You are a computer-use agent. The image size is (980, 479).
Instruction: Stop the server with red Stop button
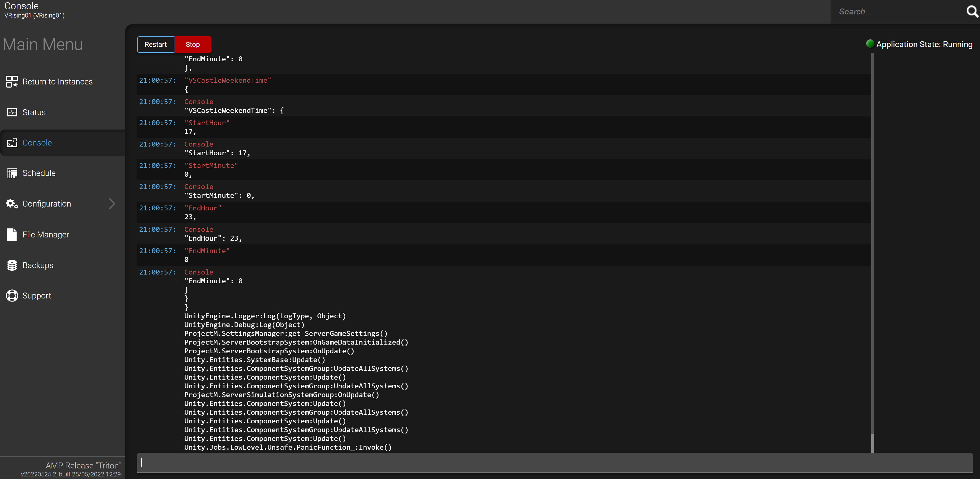click(x=193, y=45)
